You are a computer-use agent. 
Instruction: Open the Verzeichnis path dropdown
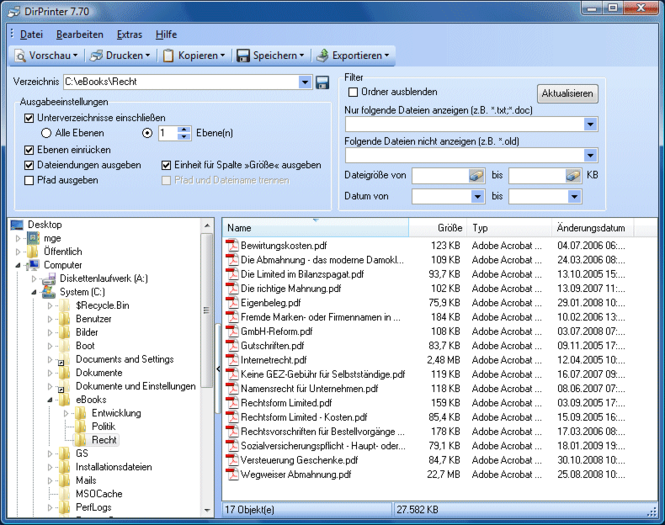tap(305, 82)
